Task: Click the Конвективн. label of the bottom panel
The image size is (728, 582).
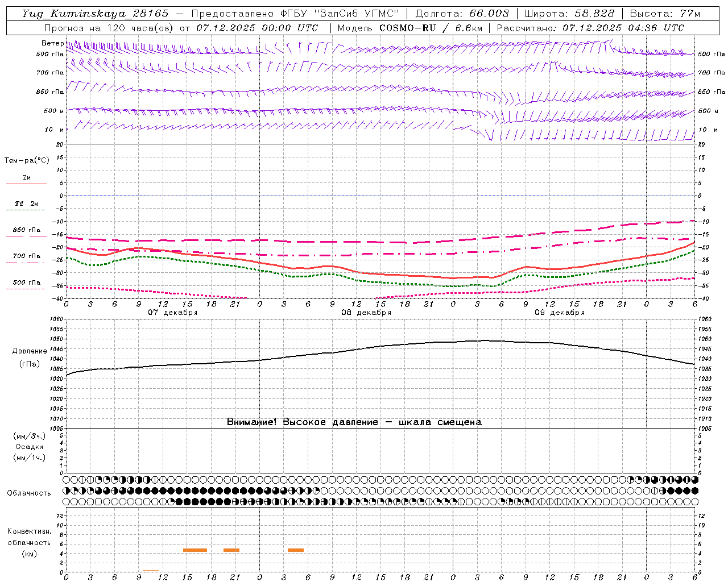Action: pyautogui.click(x=29, y=531)
